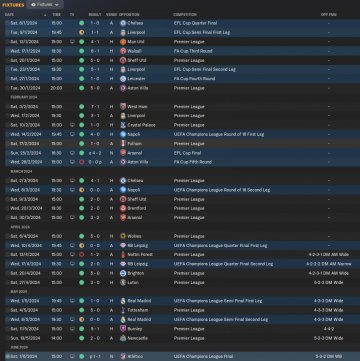360x361 pixels.
Task: Toggle the row selector for Champions League Final
Action: tap(7, 356)
